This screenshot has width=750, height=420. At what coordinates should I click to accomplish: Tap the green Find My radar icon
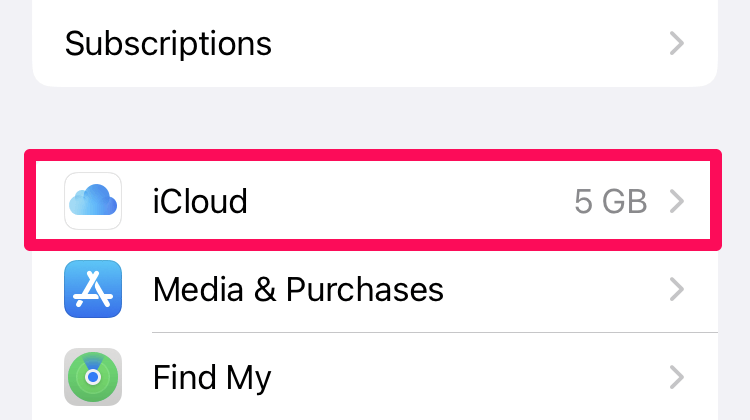(93, 377)
